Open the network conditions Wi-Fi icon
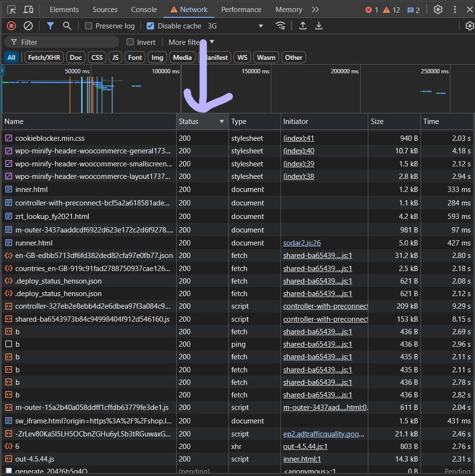Viewport: 475px width, 476px height. pos(280,26)
